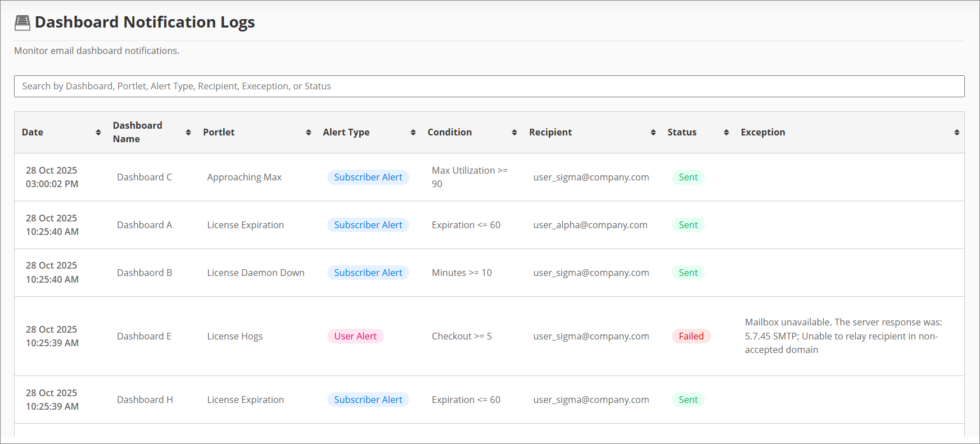Click Sent status in Dashboard A row
980x444 pixels.
coord(688,225)
